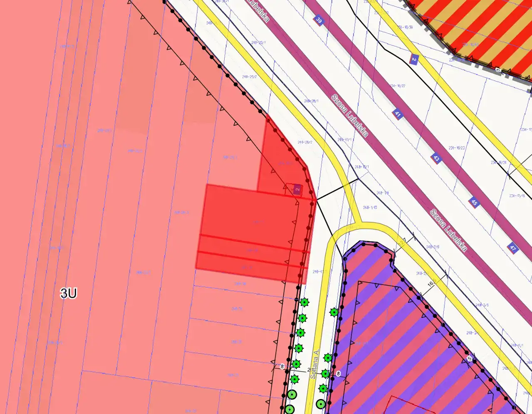Click the dimension label 5 on the purple zone edge

[x=470, y=358]
